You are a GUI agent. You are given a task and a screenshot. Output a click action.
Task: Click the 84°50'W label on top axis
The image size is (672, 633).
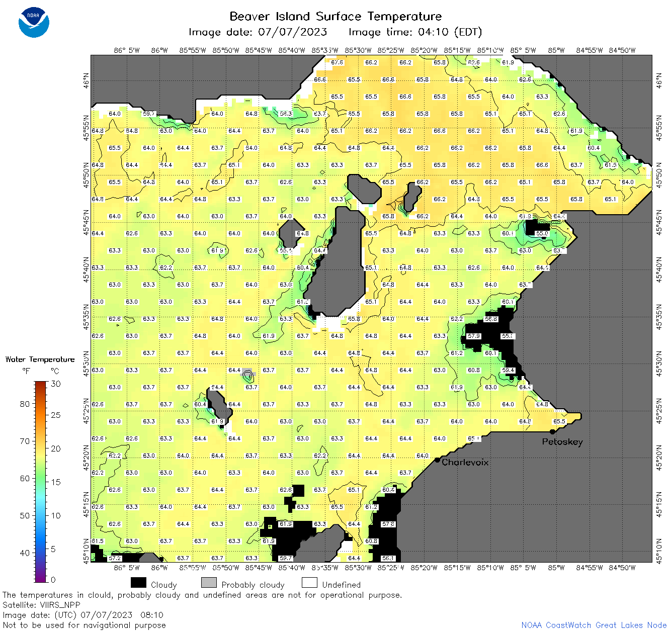tap(622, 50)
